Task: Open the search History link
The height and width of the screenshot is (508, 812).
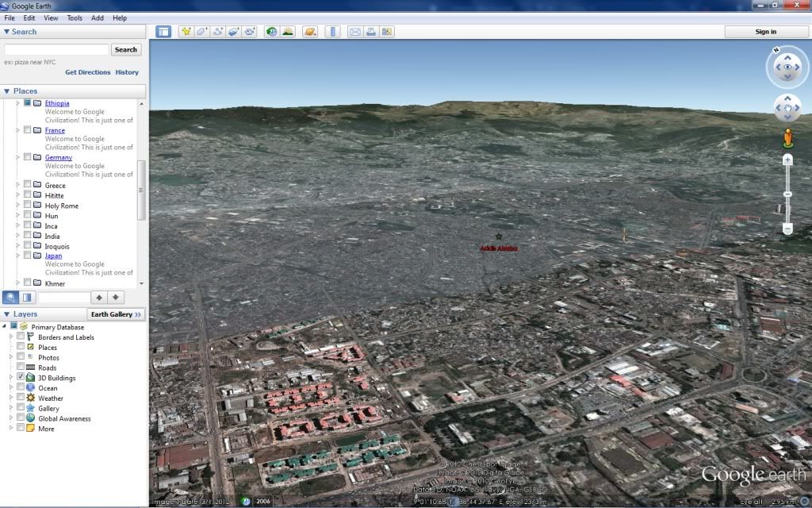Action: pyautogui.click(x=127, y=72)
